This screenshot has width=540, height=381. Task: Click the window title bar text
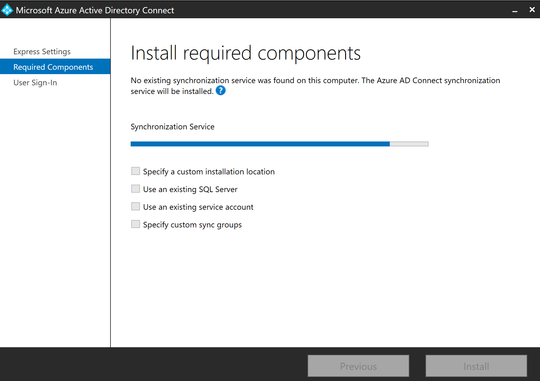[95, 10]
